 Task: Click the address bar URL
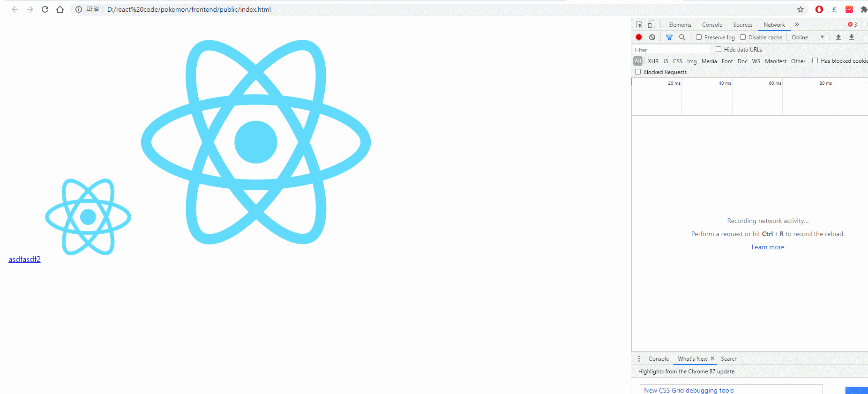click(x=189, y=9)
